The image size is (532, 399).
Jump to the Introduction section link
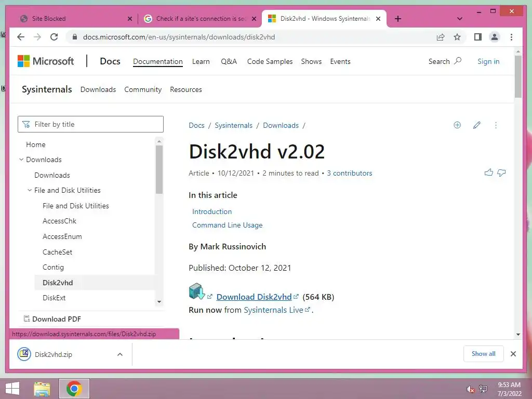tap(212, 211)
